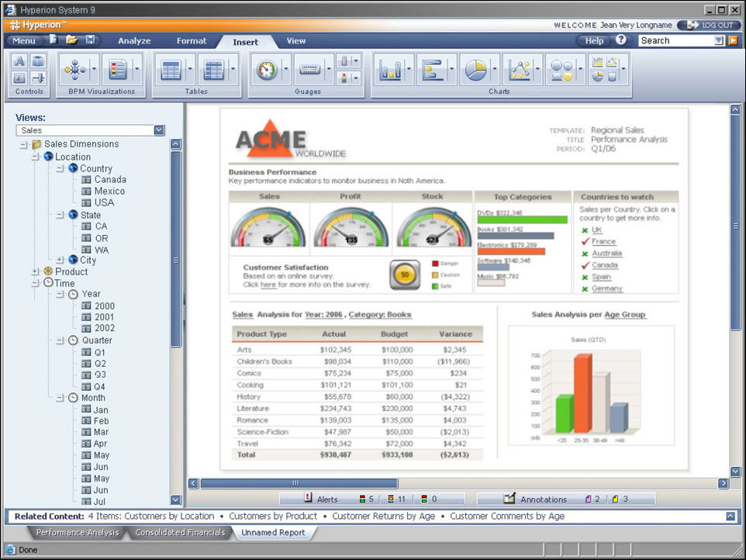The width and height of the screenshot is (746, 560).
Task: Switch to the View tab
Action: pos(296,41)
